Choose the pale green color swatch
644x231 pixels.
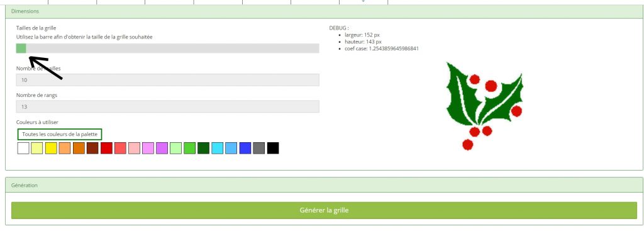point(176,148)
